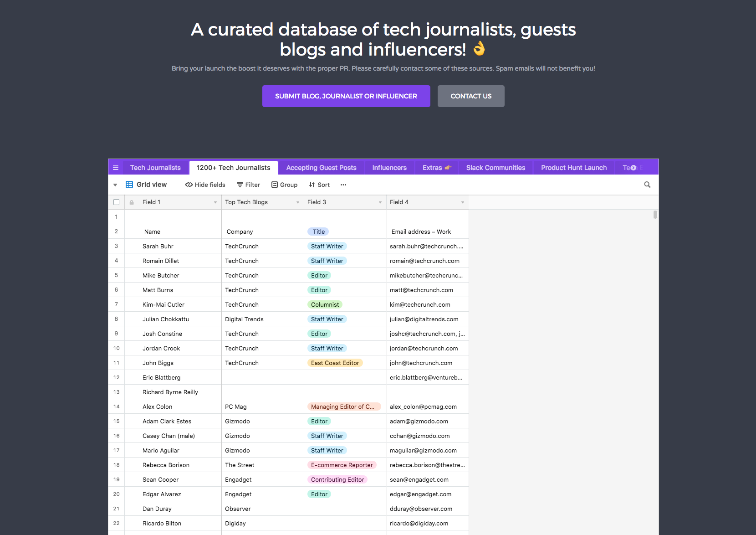Click the Staff Writer tag for Sarah Buhr
This screenshot has width=756, height=535.
[327, 246]
